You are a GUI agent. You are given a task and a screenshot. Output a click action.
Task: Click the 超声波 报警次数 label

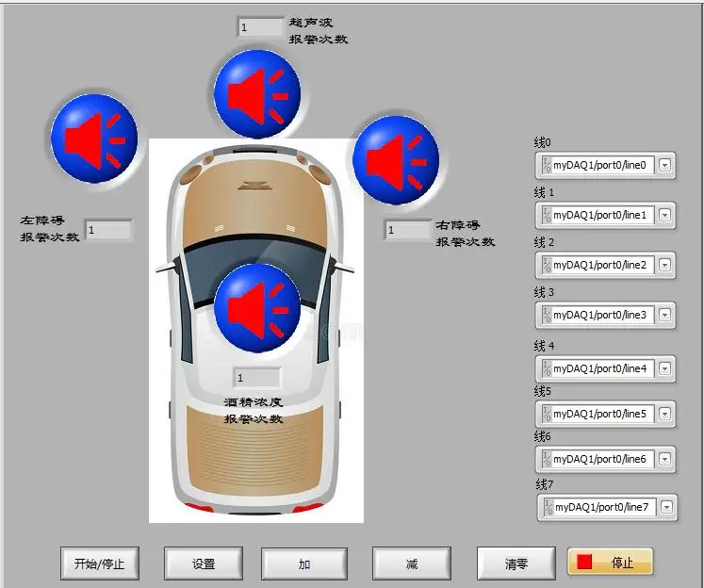pyautogui.click(x=318, y=30)
